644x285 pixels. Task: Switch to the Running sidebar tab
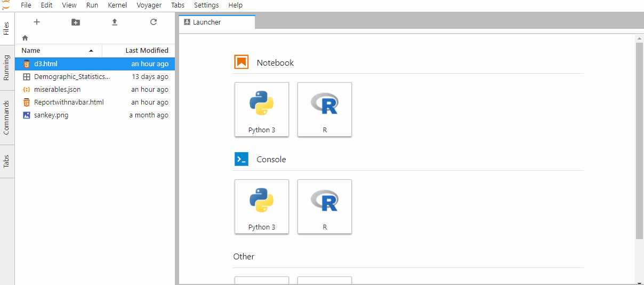pos(7,67)
